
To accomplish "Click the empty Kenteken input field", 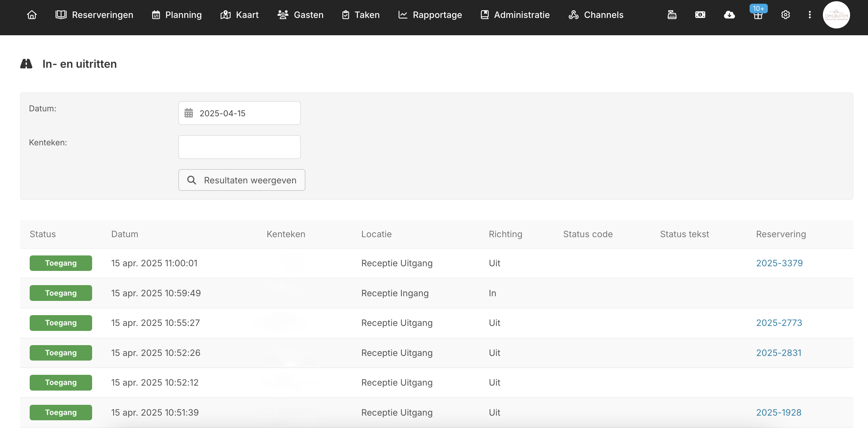I will click(239, 147).
